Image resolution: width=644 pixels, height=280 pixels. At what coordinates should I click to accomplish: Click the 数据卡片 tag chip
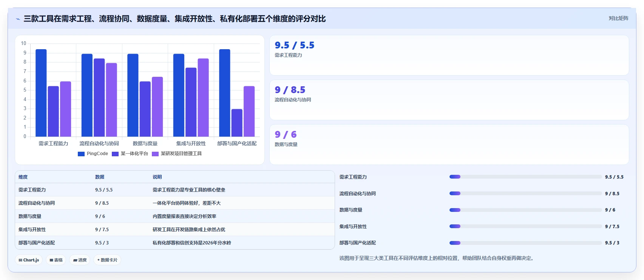tap(107, 260)
